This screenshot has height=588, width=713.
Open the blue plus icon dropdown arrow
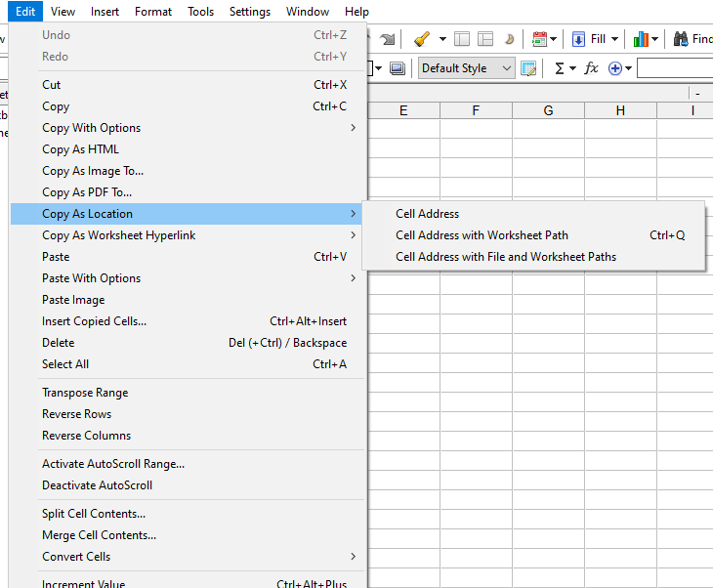(x=628, y=68)
